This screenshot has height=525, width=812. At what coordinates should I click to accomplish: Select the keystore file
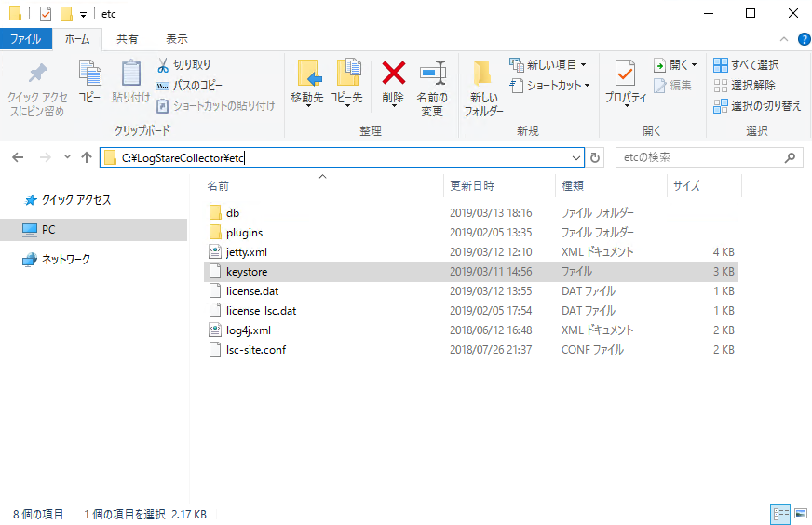point(471,272)
